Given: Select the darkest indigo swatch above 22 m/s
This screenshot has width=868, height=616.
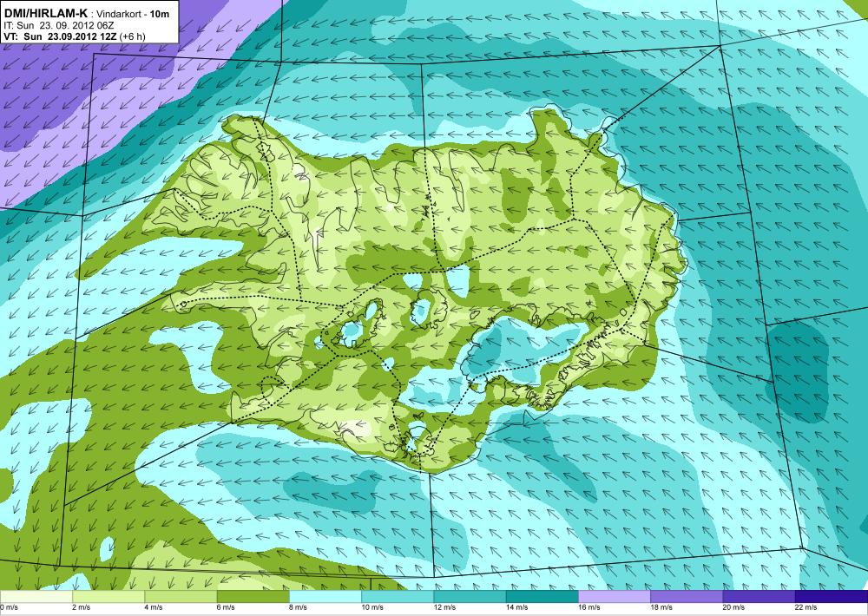Looking at the screenshot, I should [x=832, y=597].
